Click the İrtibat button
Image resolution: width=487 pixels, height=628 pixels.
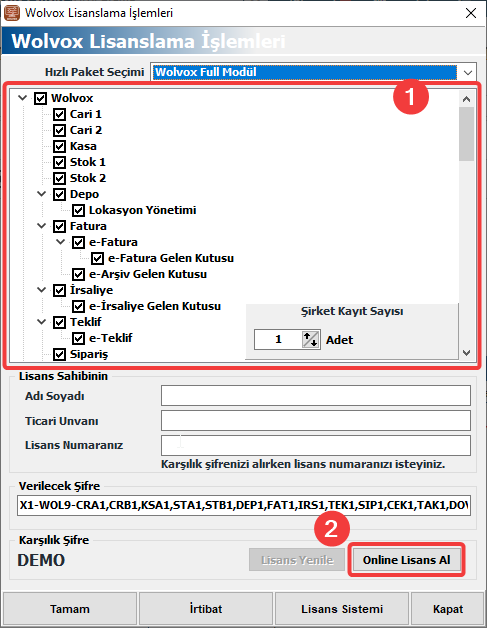[x=206, y=609]
